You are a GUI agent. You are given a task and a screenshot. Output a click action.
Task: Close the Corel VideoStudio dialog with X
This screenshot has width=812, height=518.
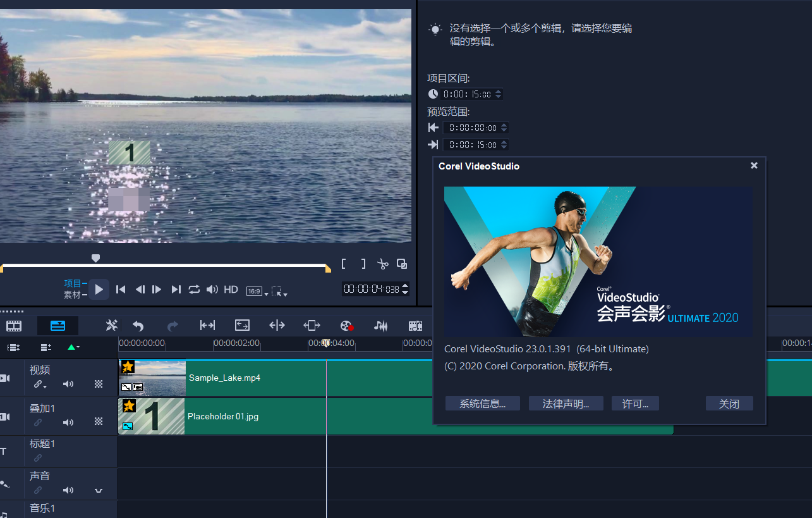754,165
